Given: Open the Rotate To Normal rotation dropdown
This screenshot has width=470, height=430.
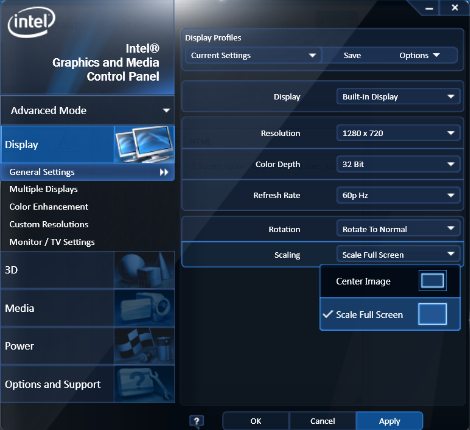Looking at the screenshot, I should coord(398,229).
